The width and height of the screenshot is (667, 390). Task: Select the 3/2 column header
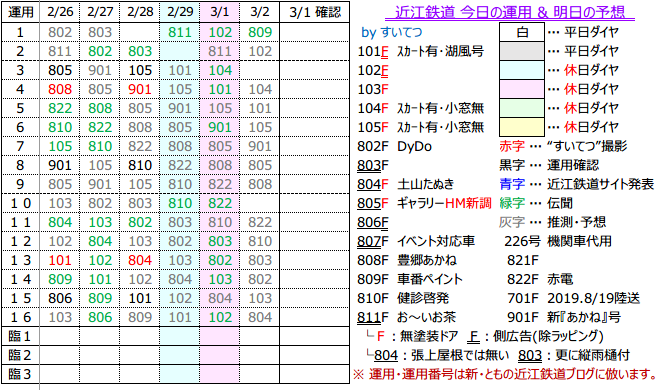pyautogui.click(x=260, y=12)
